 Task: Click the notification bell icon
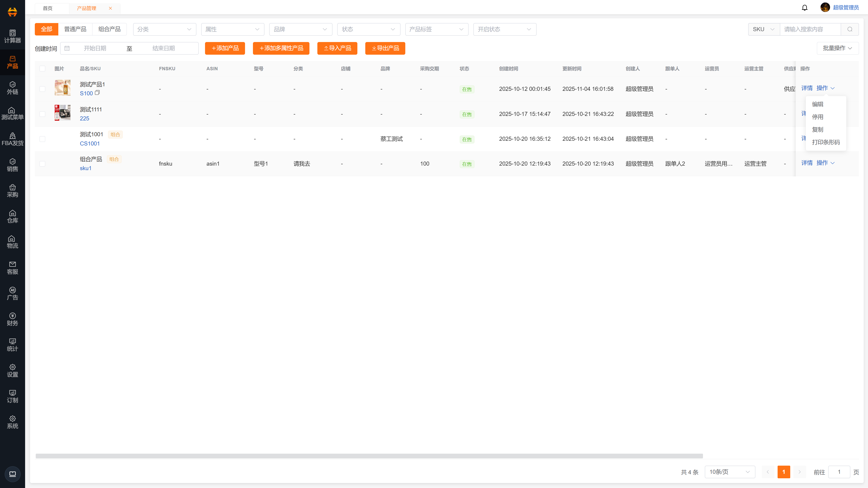coord(804,8)
